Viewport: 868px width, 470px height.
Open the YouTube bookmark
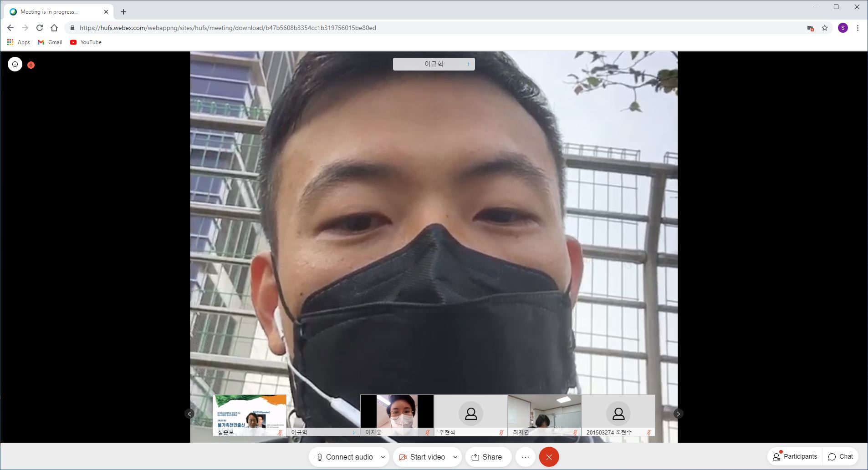[x=86, y=42]
